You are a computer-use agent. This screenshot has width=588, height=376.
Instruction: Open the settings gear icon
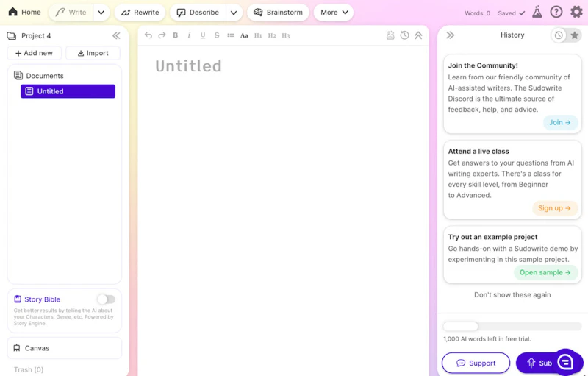click(576, 12)
